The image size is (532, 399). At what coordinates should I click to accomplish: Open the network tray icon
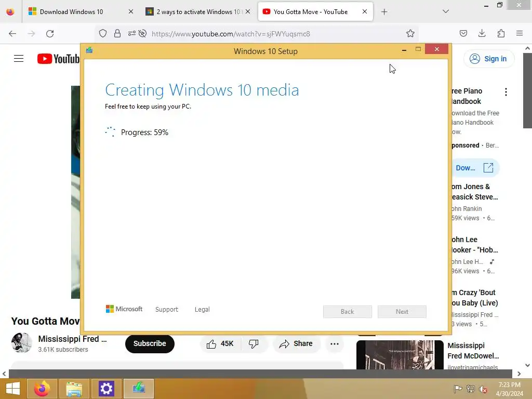click(x=471, y=389)
